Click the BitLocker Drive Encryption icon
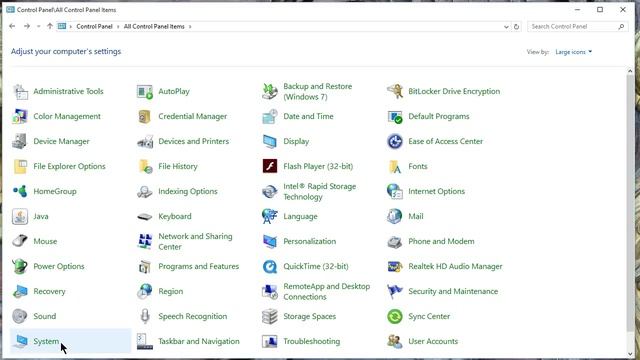The width and height of the screenshot is (640, 360). (x=395, y=91)
